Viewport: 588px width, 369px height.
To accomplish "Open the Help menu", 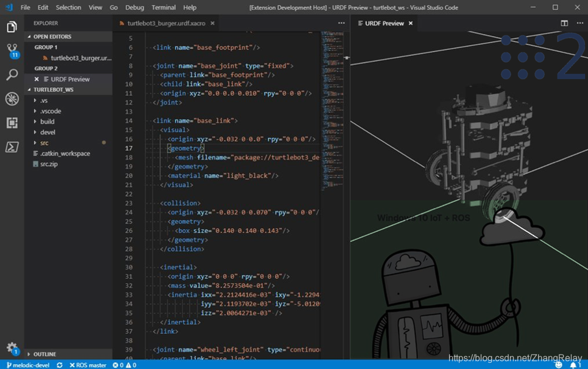I will 189,7.
